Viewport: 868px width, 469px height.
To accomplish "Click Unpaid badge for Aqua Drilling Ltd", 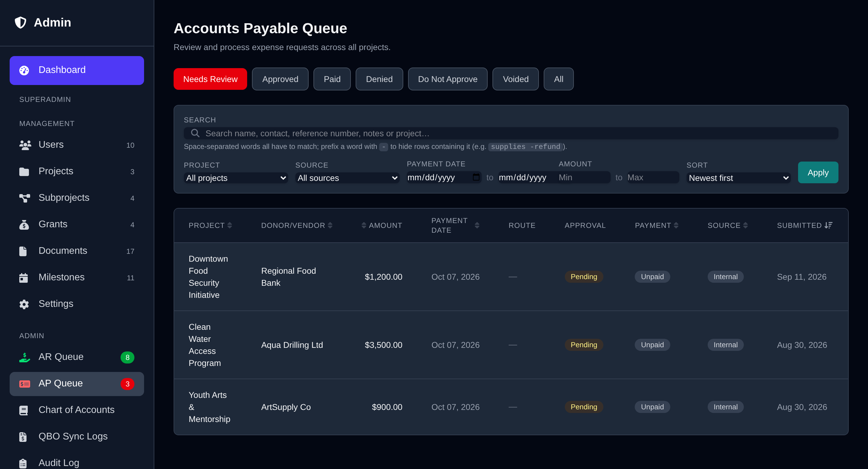I will (652, 345).
